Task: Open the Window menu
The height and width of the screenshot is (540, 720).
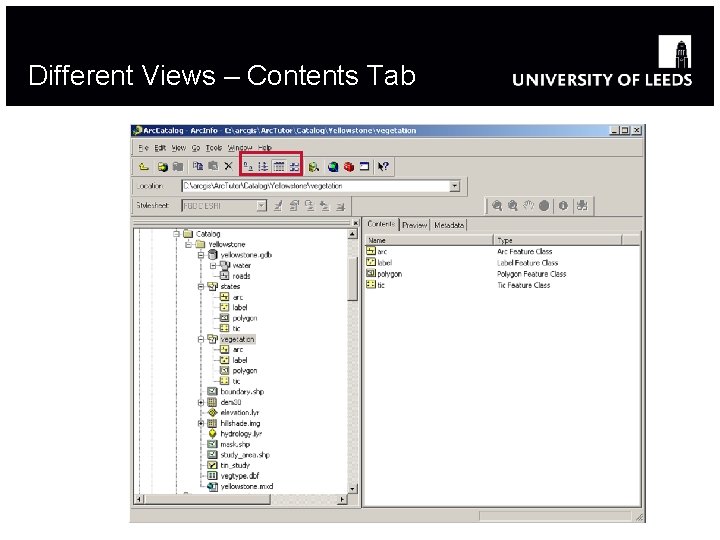Action: (240, 148)
